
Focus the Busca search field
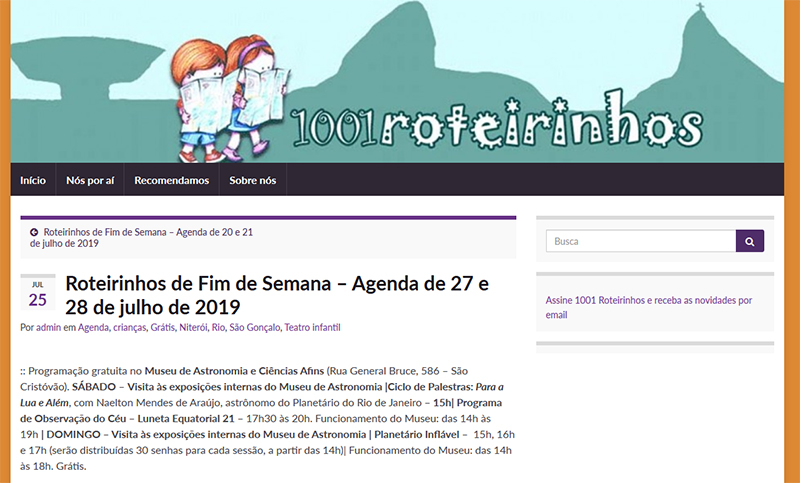pos(640,241)
